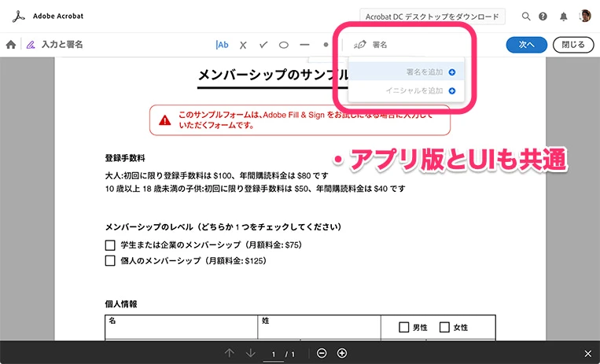
Task: Select the line tool
Action: coord(304,45)
